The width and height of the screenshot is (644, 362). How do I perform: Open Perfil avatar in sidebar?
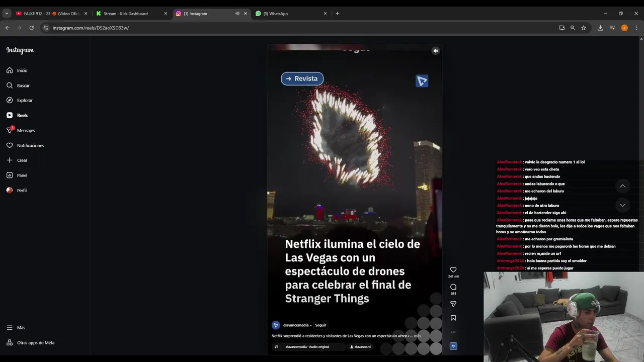pyautogui.click(x=17, y=191)
